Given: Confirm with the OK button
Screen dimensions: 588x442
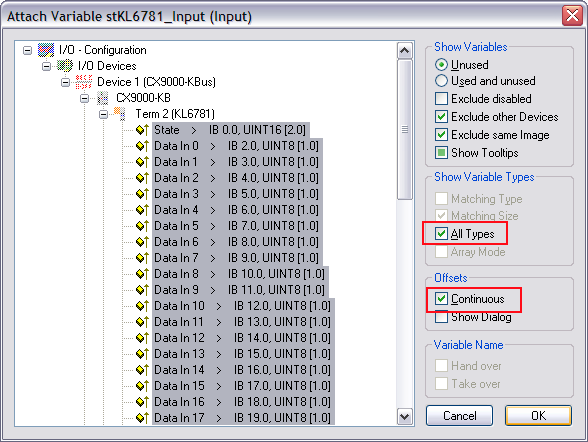Looking at the screenshot, I should [x=538, y=415].
